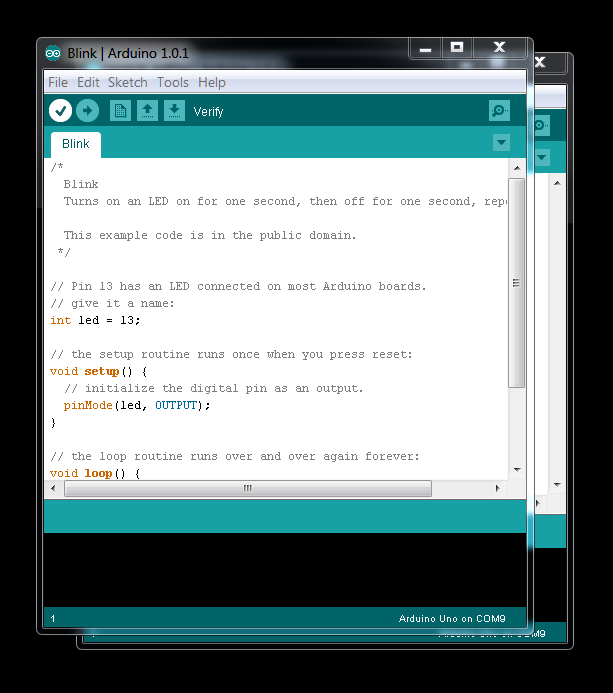Click the Upload arrow button
613x693 pixels.
coord(88,110)
